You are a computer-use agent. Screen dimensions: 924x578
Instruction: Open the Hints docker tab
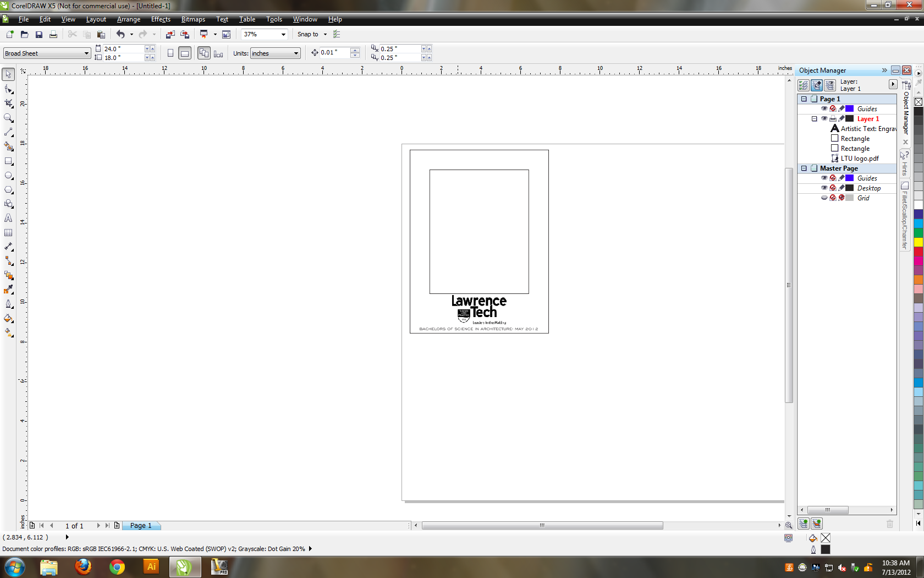click(x=905, y=163)
